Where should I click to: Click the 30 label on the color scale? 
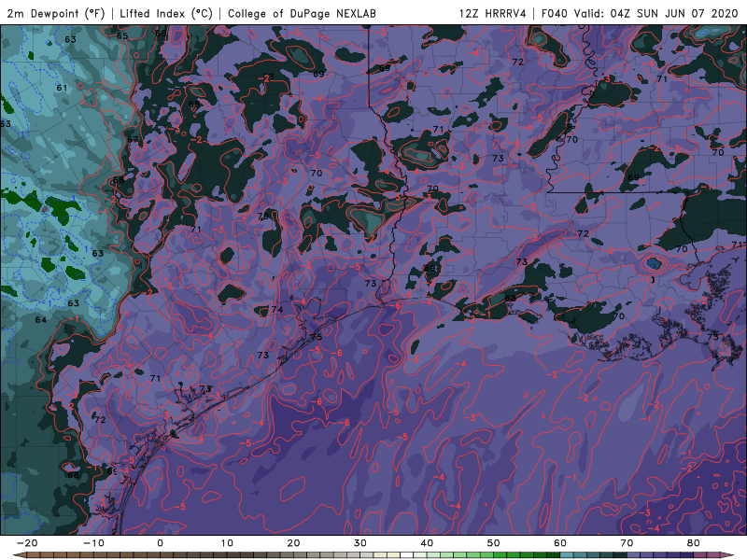360,543
